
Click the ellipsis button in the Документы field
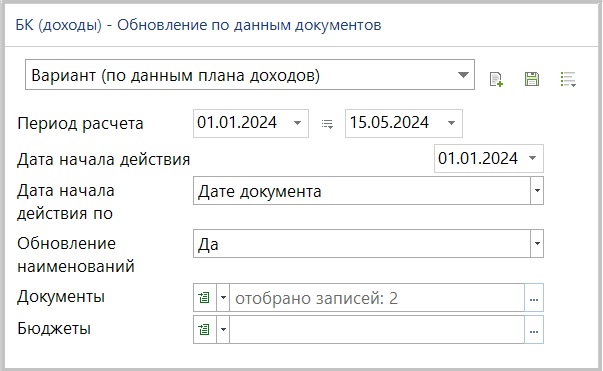[534, 298]
